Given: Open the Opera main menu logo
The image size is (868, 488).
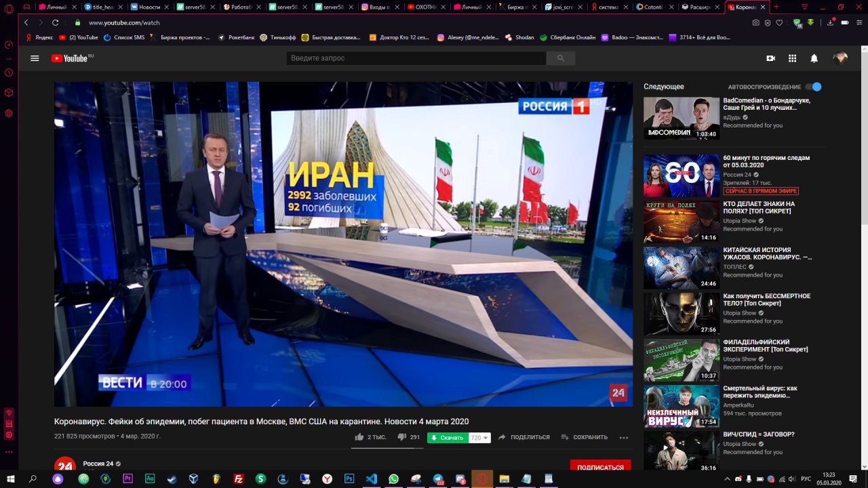Looking at the screenshot, I should pos(9,8).
